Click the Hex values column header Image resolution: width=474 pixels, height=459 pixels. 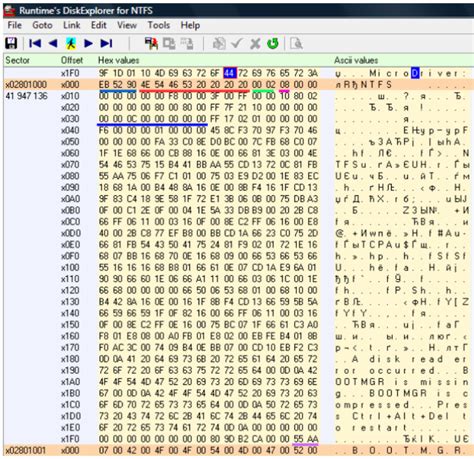118,60
